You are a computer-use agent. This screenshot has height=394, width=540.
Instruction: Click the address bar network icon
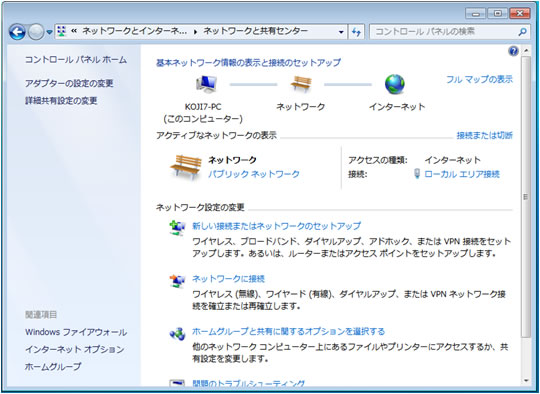coord(61,31)
